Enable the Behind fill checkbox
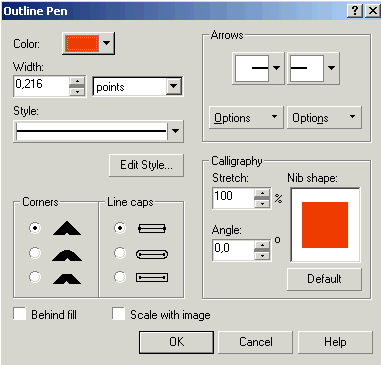 pyautogui.click(x=20, y=314)
